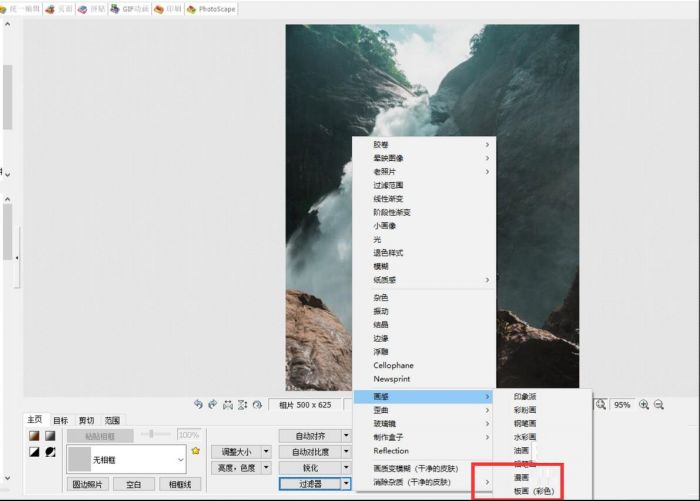The image size is (700, 501).
Task: Switch to the 剪切 tab
Action: coord(87,420)
